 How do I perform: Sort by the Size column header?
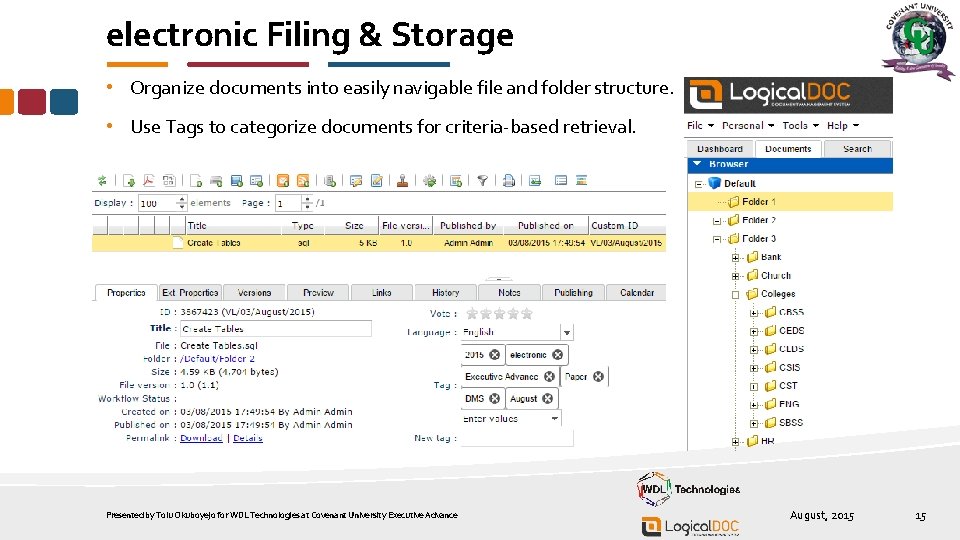coord(351,225)
